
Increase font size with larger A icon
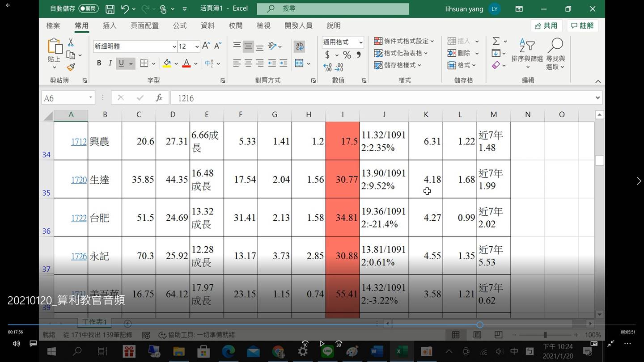pos(206,46)
